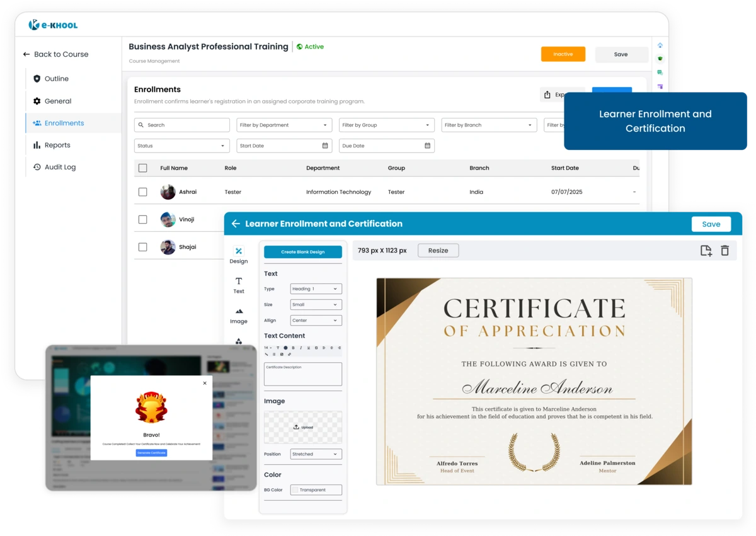Screen dimensions: 756x536
Task: Click the Create Blank Design button
Action: [302, 251]
